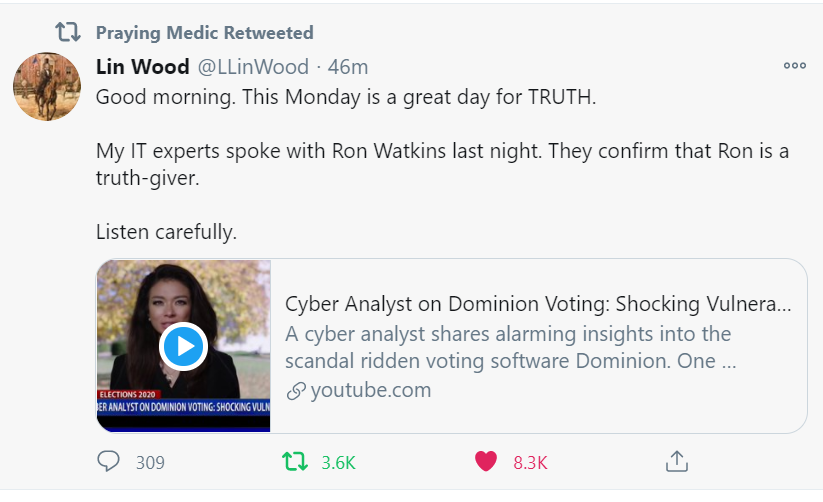
Task: Click the reply speech bubble icon
Action: (109, 462)
